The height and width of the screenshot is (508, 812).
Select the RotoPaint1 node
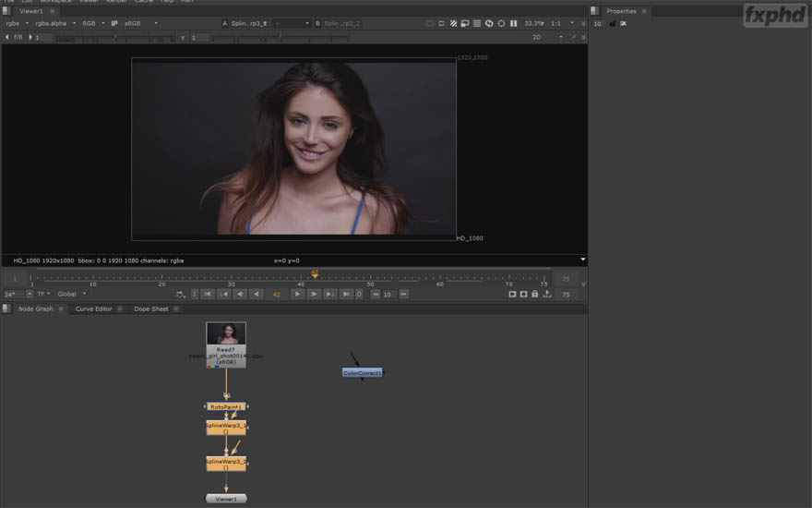(226, 407)
